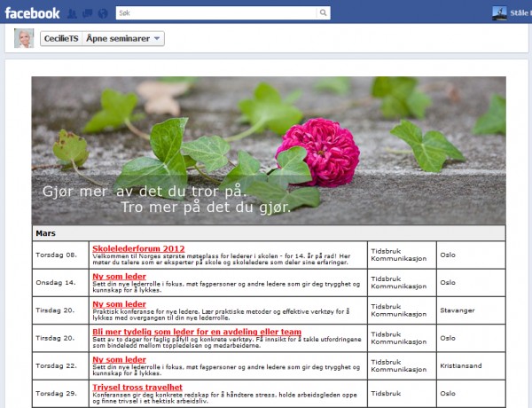This screenshot has height=408, width=532.
Task: Click the CecilieTS page name button
Action: point(59,39)
